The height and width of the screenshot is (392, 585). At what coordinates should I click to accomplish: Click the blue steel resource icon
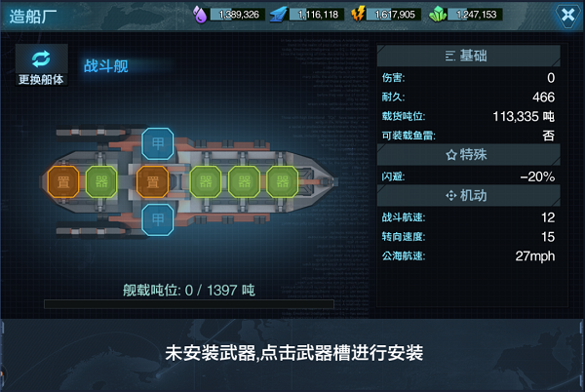coord(278,15)
